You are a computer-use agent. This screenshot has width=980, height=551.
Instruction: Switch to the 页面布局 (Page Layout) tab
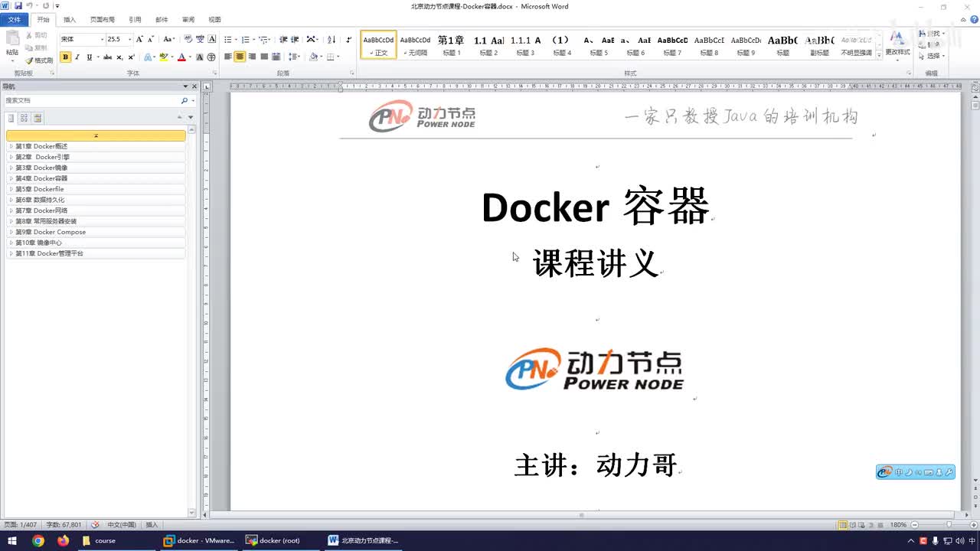102,20
